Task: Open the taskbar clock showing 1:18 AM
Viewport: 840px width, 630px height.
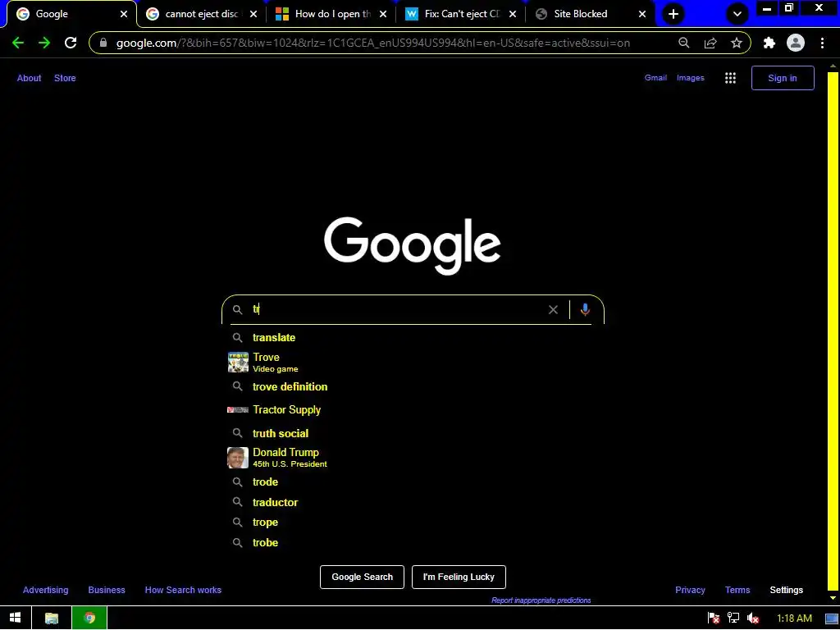Action: [794, 619]
